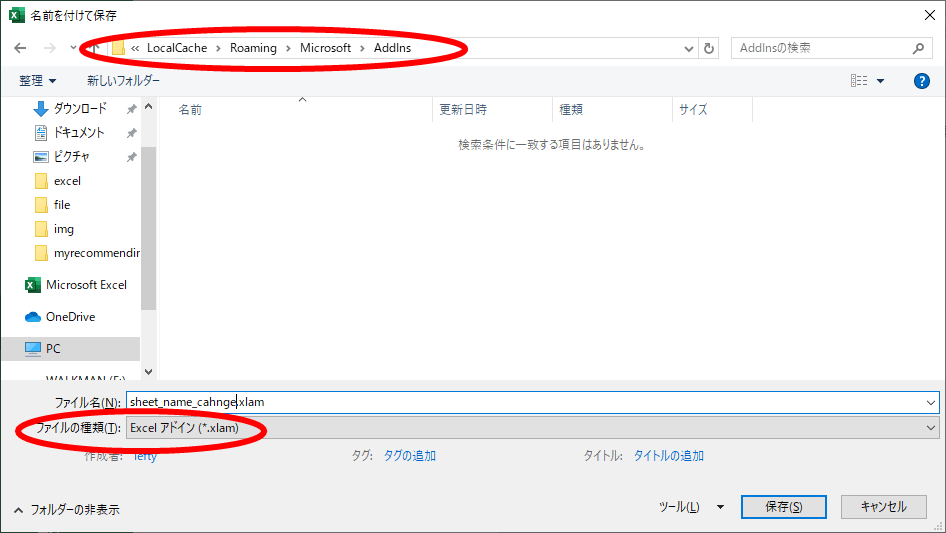Open the ダウンロード folder
This screenshot has width=946, height=533.
[x=79, y=109]
